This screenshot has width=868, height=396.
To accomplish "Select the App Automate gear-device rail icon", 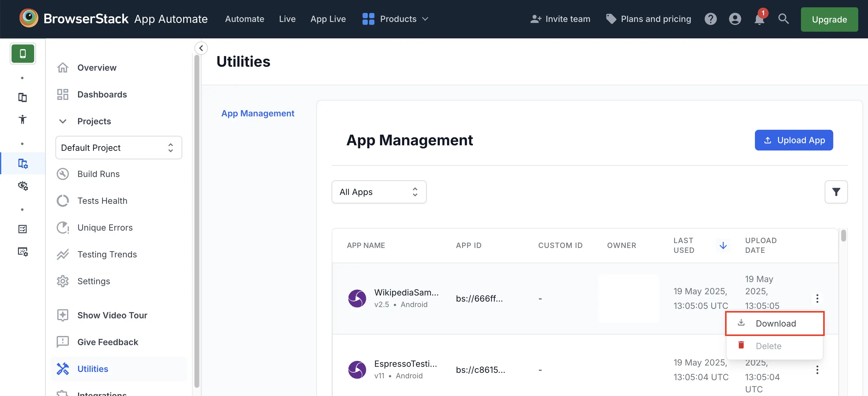I will click(23, 163).
